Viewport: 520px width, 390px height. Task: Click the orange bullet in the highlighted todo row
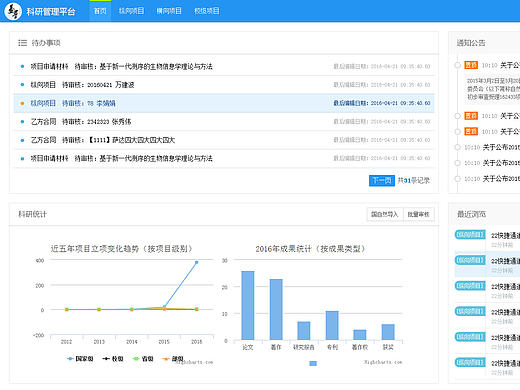click(22, 103)
